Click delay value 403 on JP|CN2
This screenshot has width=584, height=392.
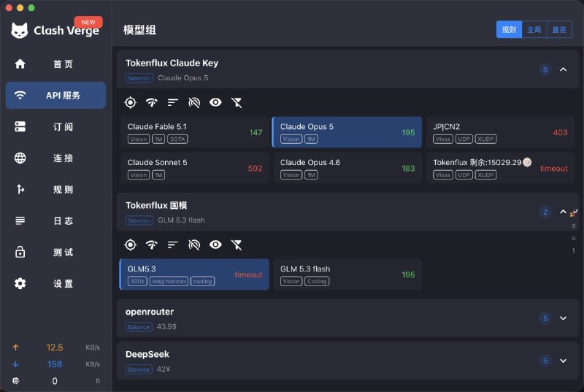point(560,133)
